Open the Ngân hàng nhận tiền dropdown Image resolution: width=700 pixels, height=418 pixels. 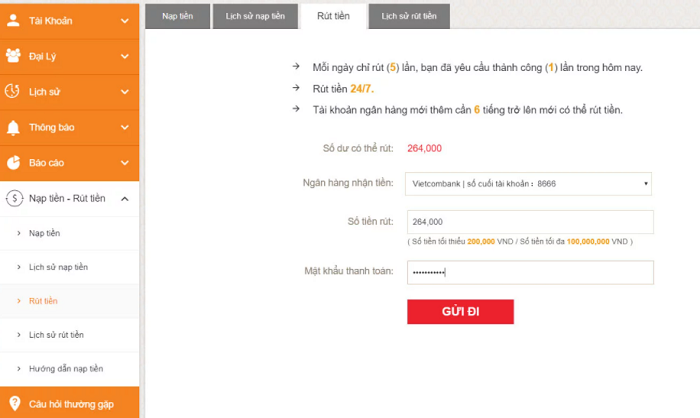coord(529,184)
